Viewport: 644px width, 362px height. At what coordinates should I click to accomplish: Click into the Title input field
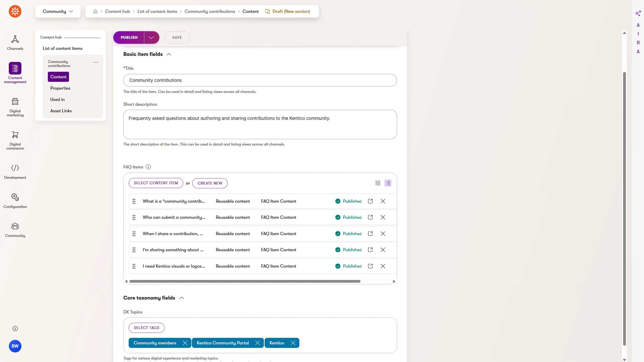(x=260, y=80)
